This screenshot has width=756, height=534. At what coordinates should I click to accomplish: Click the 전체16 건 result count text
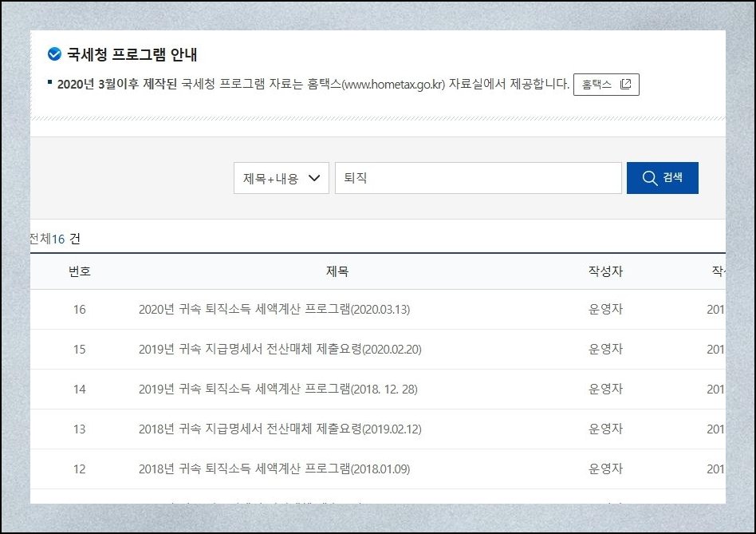click(x=55, y=239)
